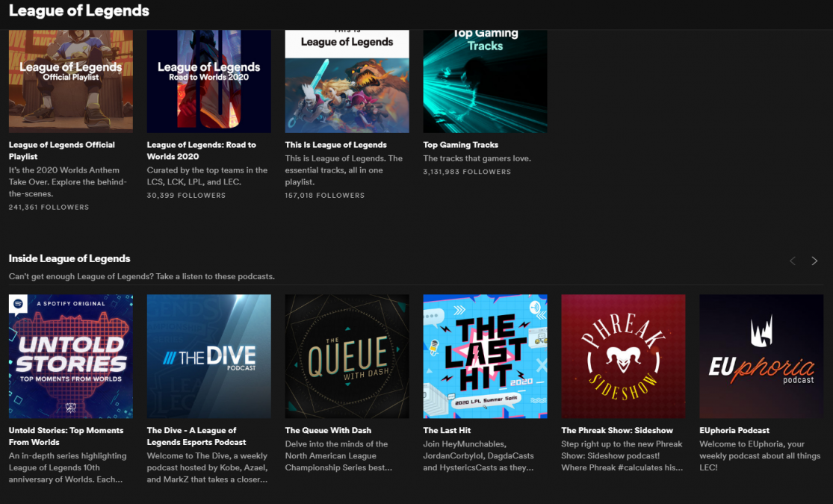Open The Last Hit cover art

485,356
